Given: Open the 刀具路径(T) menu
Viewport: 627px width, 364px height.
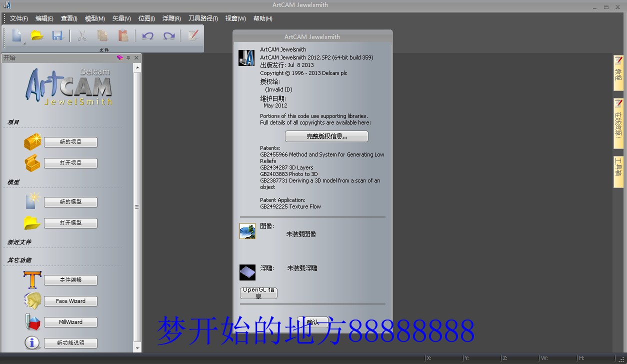Looking at the screenshot, I should pos(203,18).
